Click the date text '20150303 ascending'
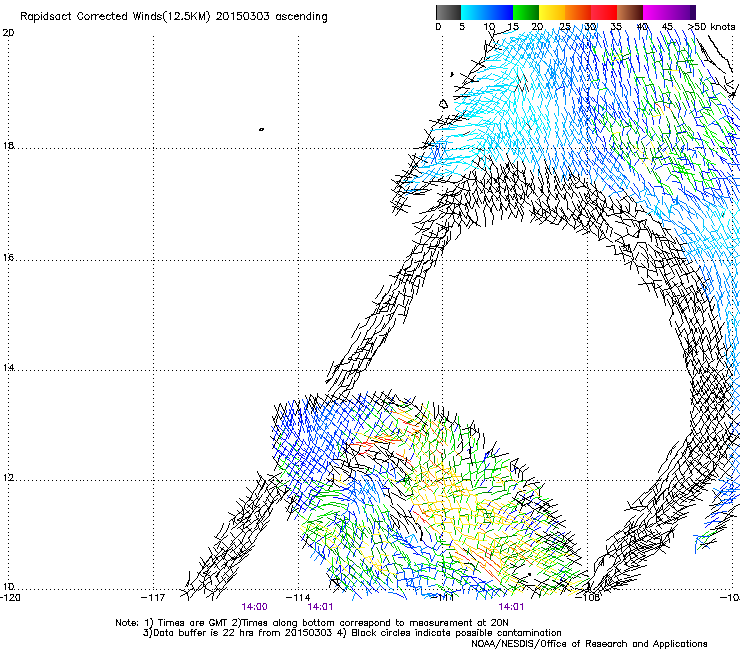The width and height of the screenshot is (740, 650). coord(271,17)
